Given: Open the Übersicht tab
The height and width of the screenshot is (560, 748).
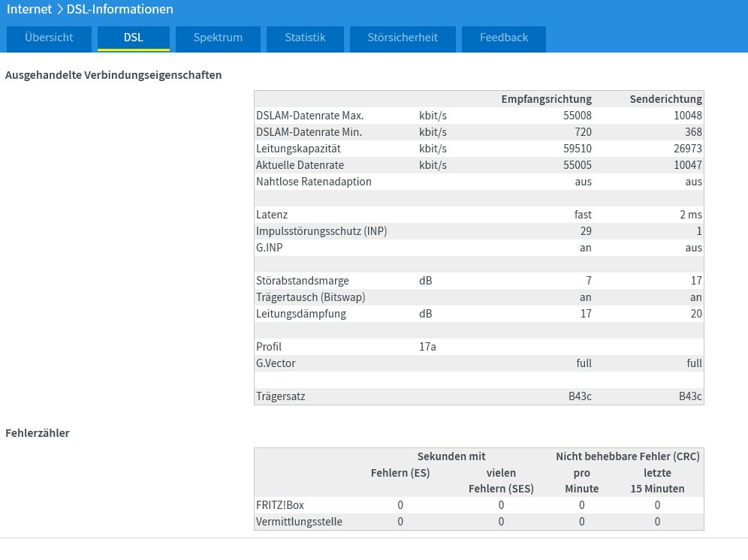Looking at the screenshot, I should [49, 38].
